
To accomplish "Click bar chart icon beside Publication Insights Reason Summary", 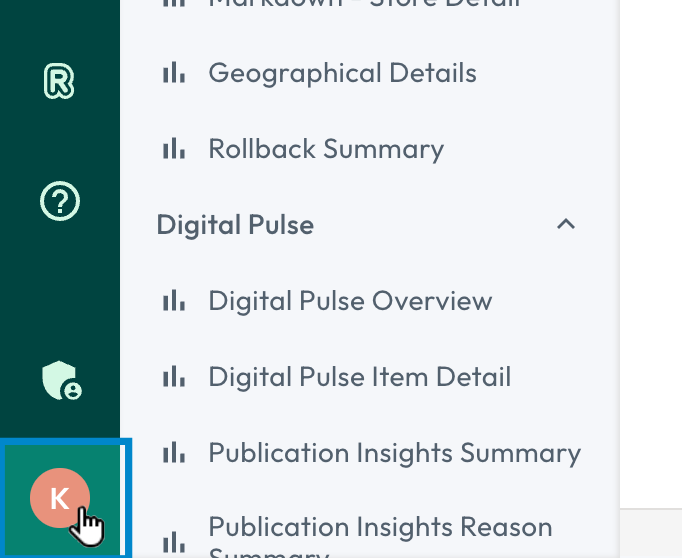I will point(174,542).
